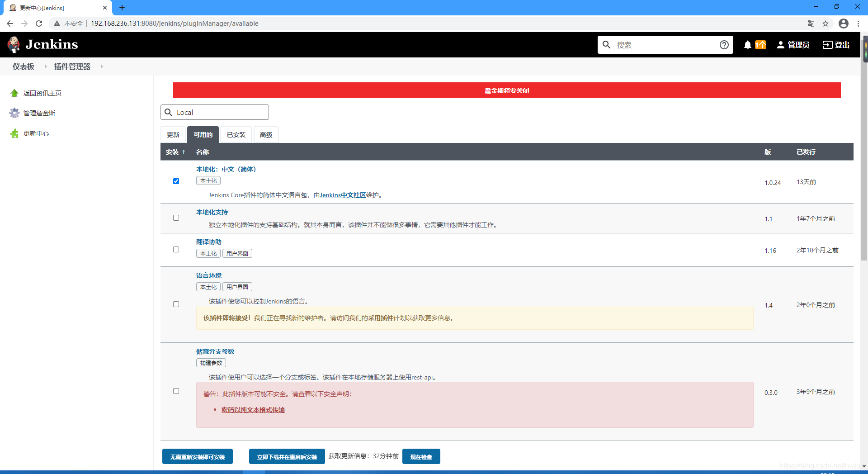Open the 采用插件 adoption link
The width and height of the screenshot is (868, 474).
tap(381, 318)
